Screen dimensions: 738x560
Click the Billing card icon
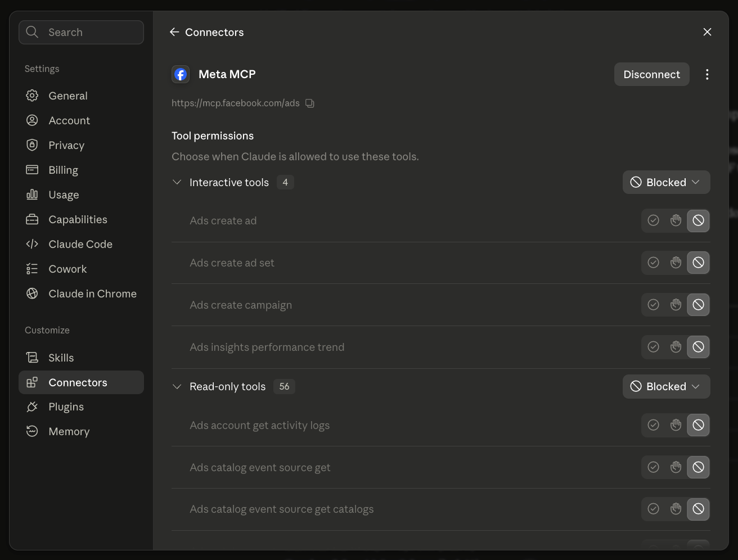32,170
